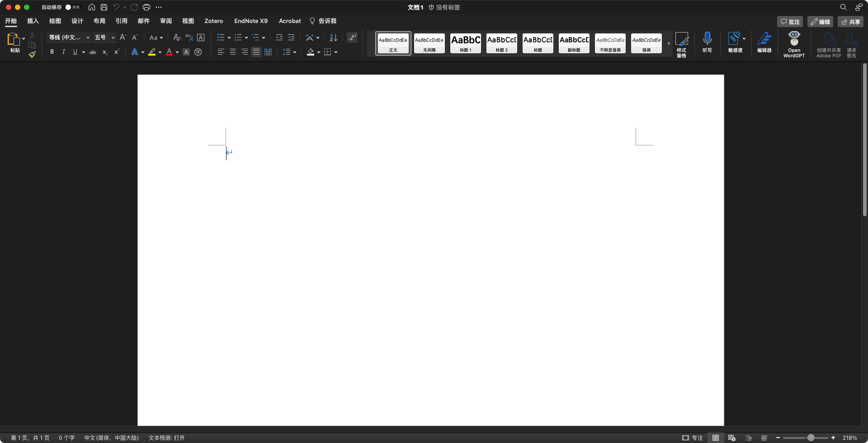Click the save icon in title bar

pos(104,7)
